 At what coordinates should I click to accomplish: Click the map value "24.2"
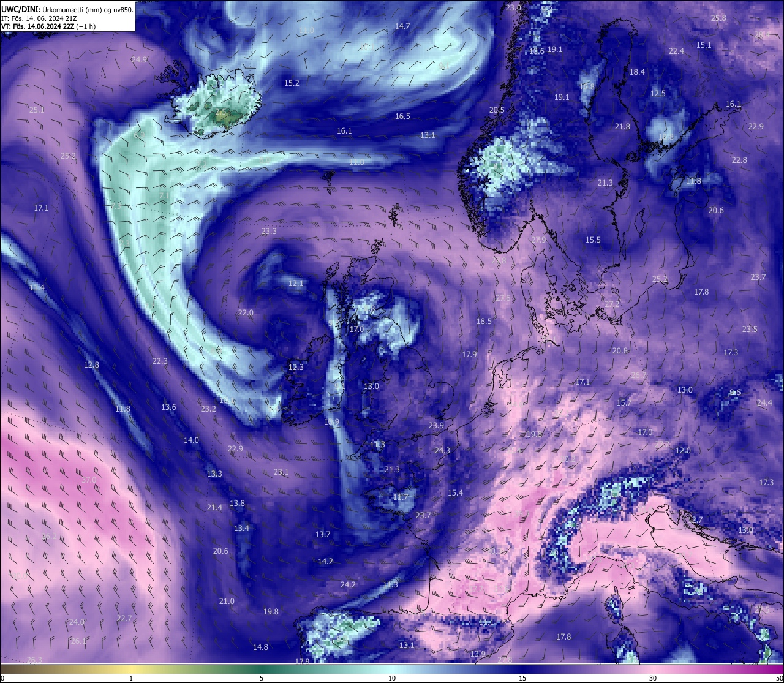tap(348, 584)
